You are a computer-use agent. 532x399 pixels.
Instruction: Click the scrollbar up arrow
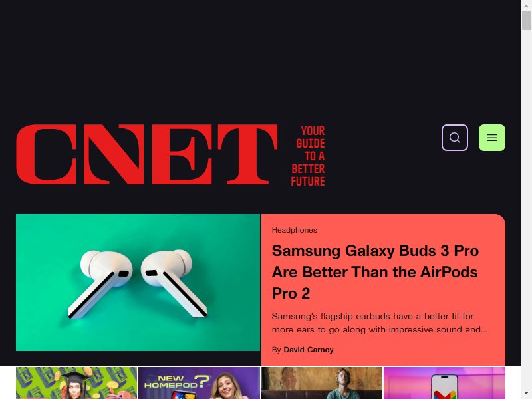526,6
